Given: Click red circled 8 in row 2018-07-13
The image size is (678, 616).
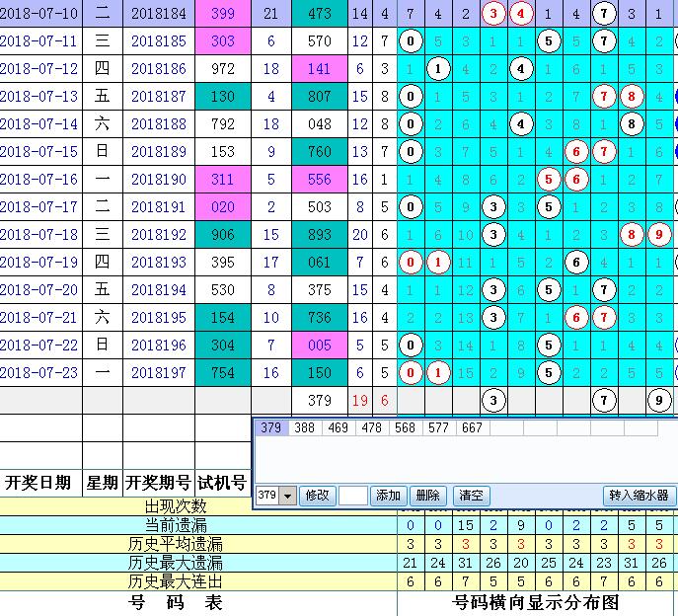Looking at the screenshot, I should [x=632, y=97].
